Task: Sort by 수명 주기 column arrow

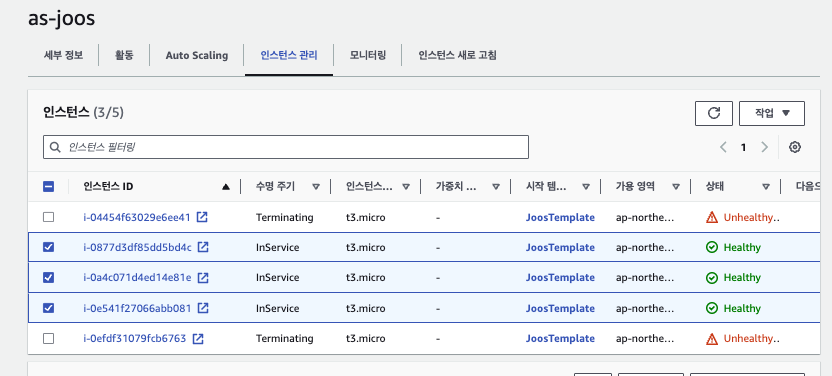Action: [316, 187]
